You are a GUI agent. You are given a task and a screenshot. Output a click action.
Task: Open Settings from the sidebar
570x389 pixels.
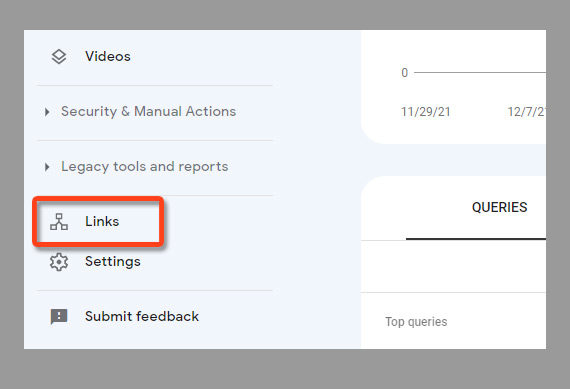point(113,261)
